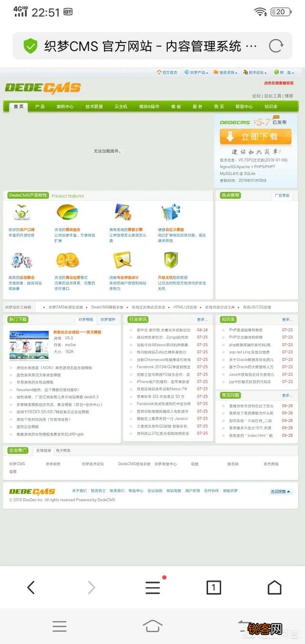This screenshot has height=644, width=305.
Task: Open the 模块&插件 navigation menu item
Action: pyautogui.click(x=149, y=107)
